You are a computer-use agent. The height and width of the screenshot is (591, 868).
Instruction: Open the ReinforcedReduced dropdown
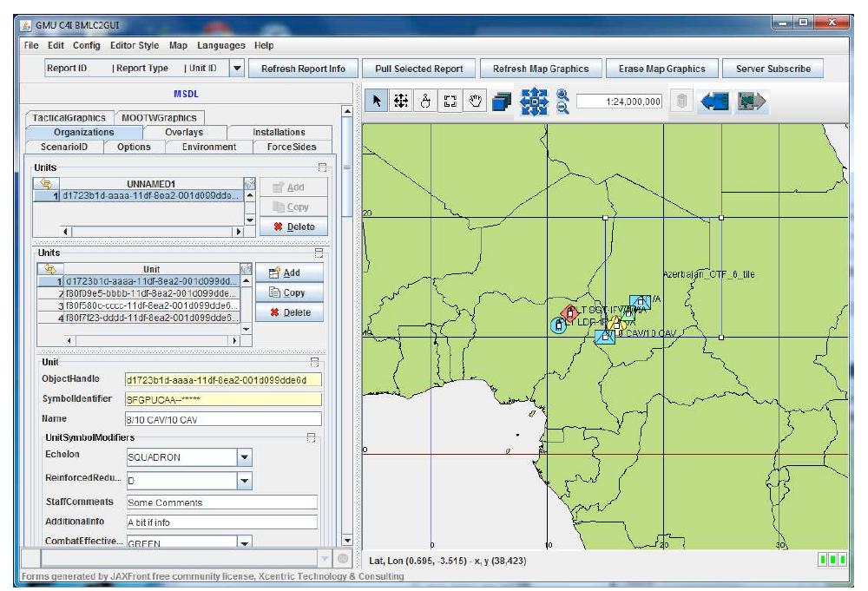pos(245,480)
